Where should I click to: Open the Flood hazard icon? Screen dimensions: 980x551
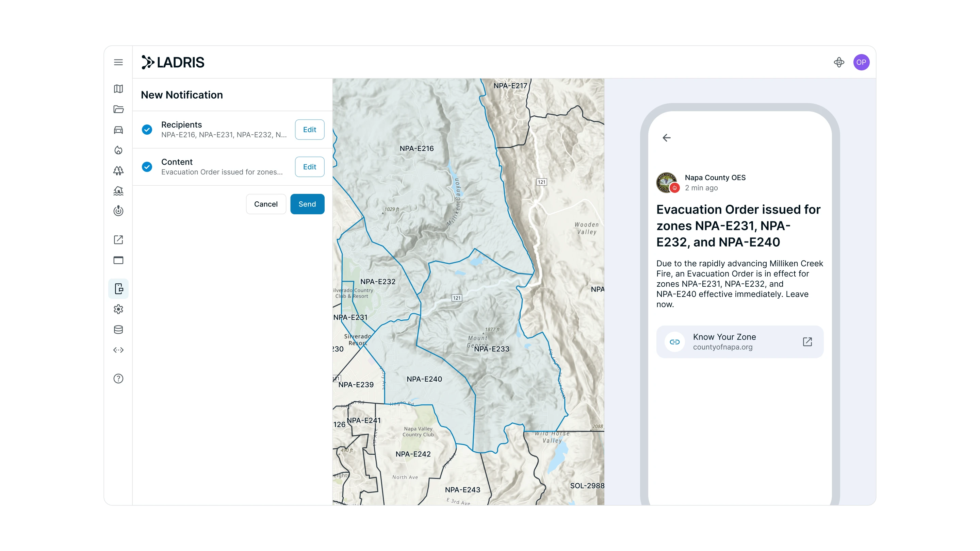pos(118,191)
